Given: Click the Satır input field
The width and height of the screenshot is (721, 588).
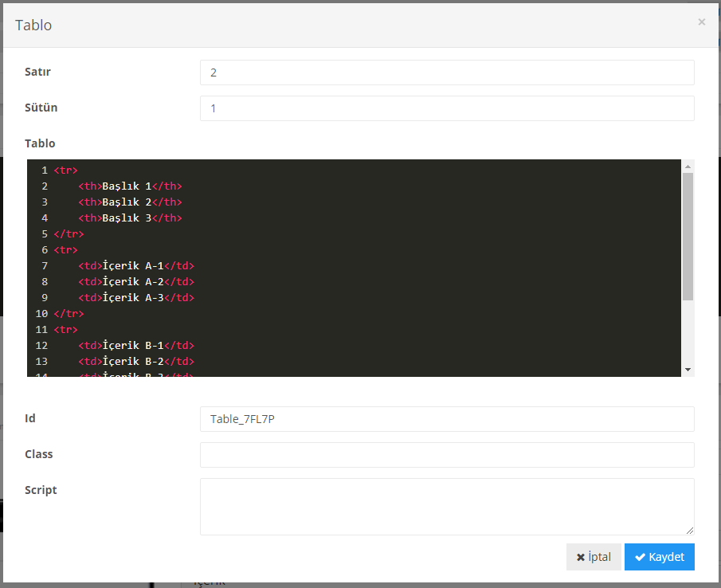Looking at the screenshot, I should [446, 73].
